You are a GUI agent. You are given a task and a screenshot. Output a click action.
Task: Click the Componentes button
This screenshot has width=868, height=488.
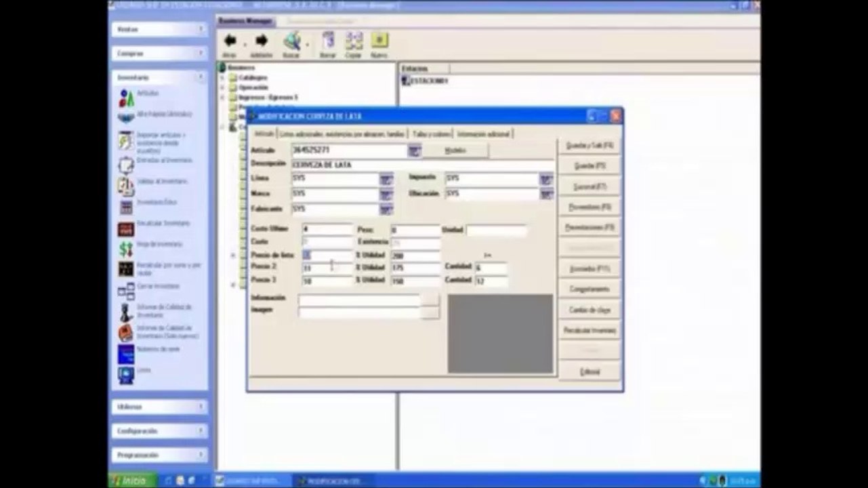pos(590,289)
